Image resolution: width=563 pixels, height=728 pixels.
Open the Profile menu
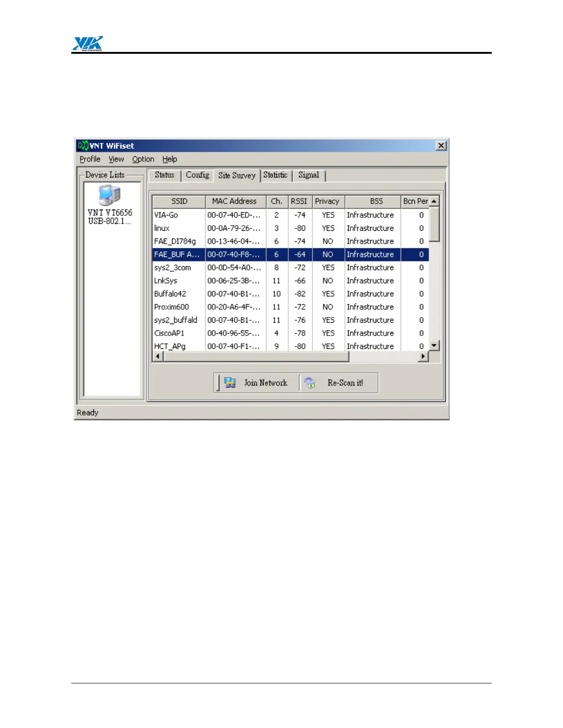pyautogui.click(x=90, y=159)
